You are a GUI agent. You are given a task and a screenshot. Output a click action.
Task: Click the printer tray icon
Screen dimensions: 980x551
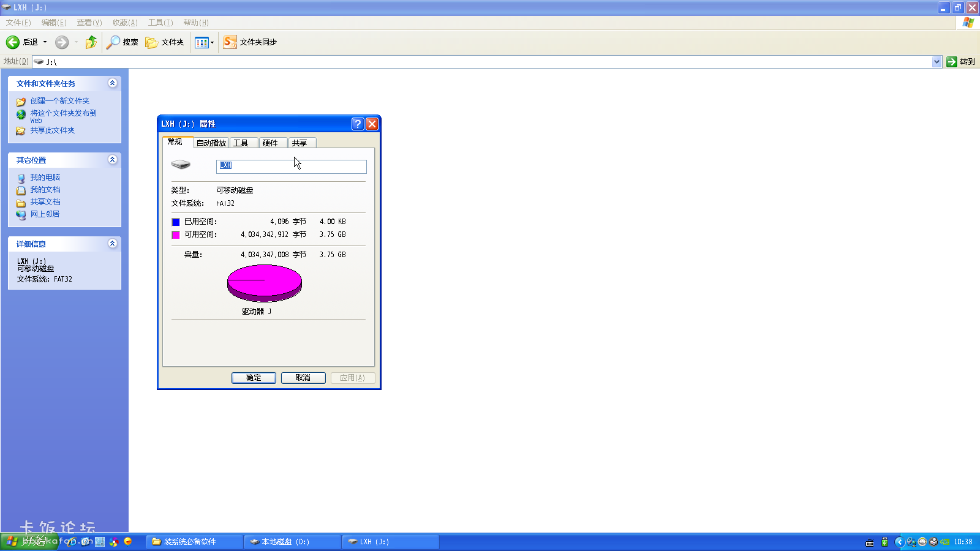tap(933, 542)
